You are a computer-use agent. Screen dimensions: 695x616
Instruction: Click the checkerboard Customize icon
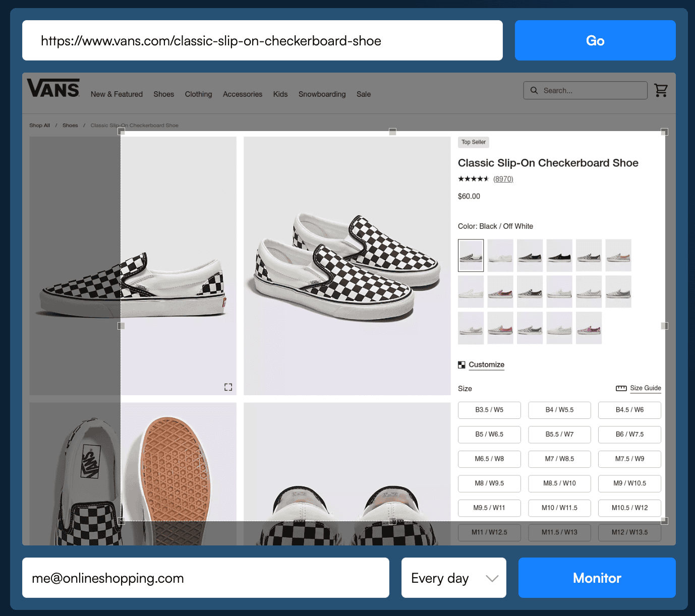(x=461, y=364)
